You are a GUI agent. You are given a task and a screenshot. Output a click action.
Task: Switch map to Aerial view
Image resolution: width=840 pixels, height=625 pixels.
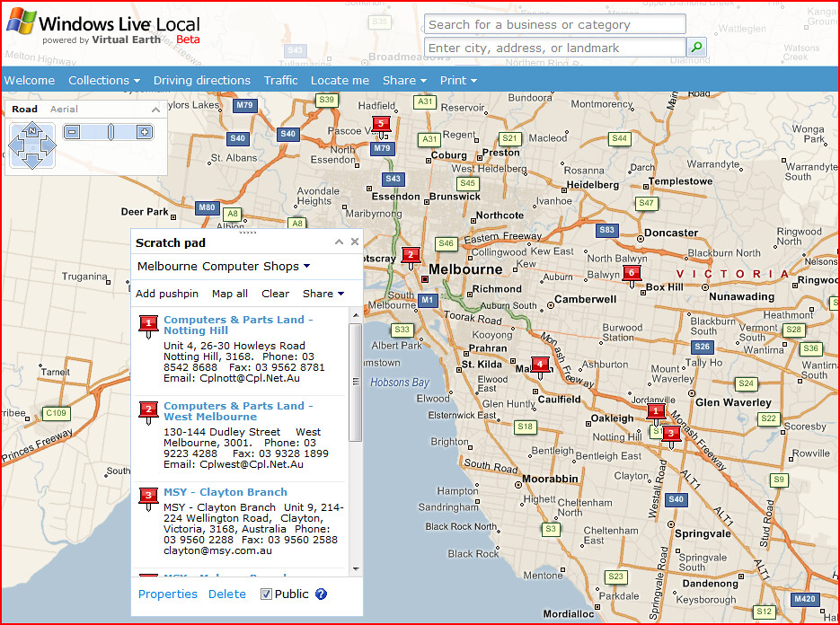pos(64,110)
